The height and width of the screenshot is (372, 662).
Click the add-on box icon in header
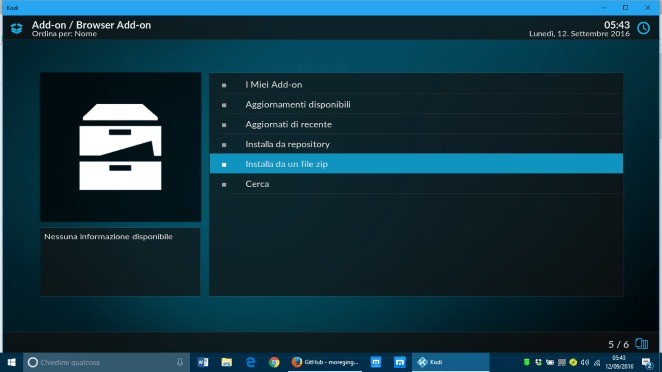point(16,28)
